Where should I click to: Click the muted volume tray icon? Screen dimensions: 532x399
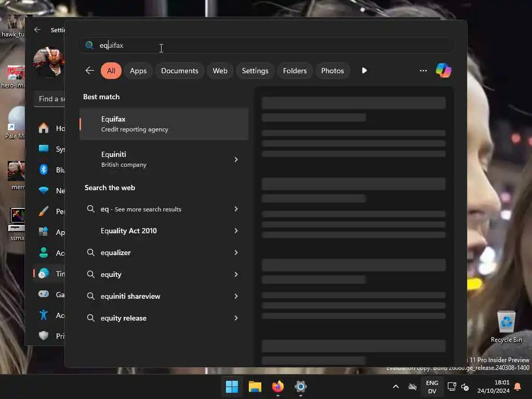click(x=465, y=387)
